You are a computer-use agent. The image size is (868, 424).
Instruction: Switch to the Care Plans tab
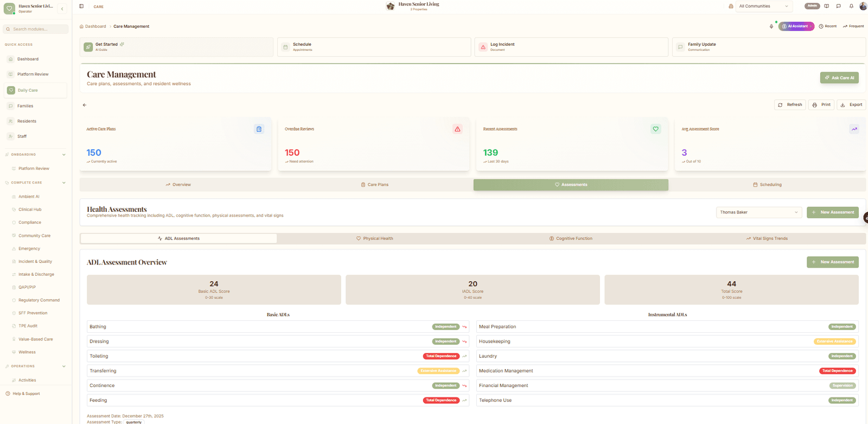(x=374, y=185)
